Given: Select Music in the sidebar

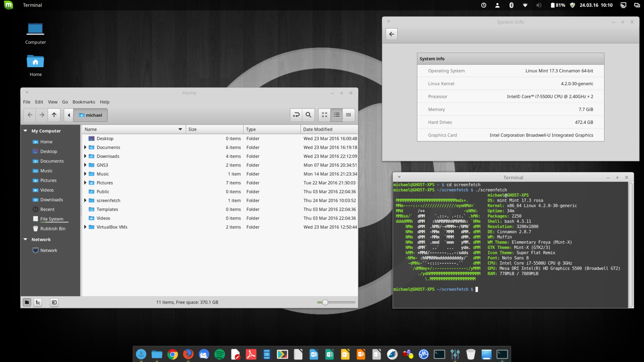Looking at the screenshot, I should 46,171.
